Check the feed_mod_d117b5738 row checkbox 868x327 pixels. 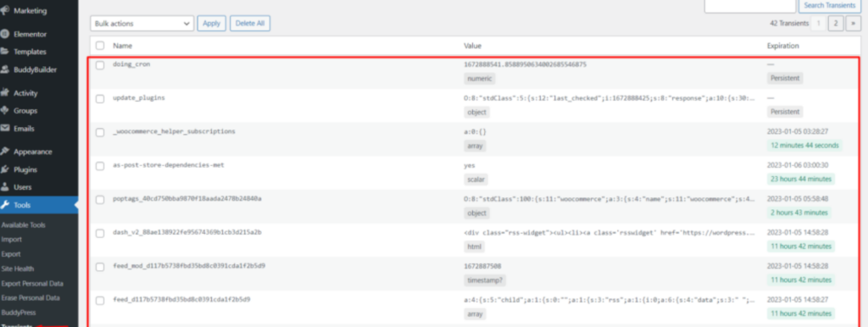100,267
